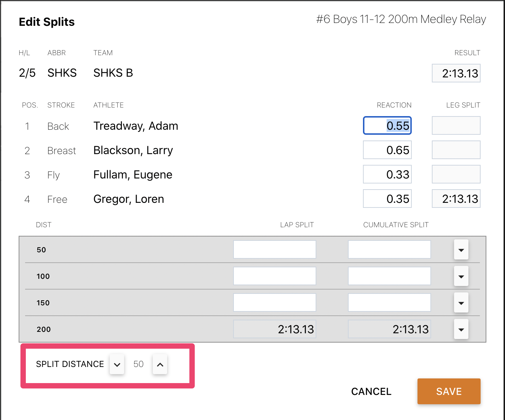Open the split options for the 200 row
This screenshot has height=420, width=505.
(461, 329)
